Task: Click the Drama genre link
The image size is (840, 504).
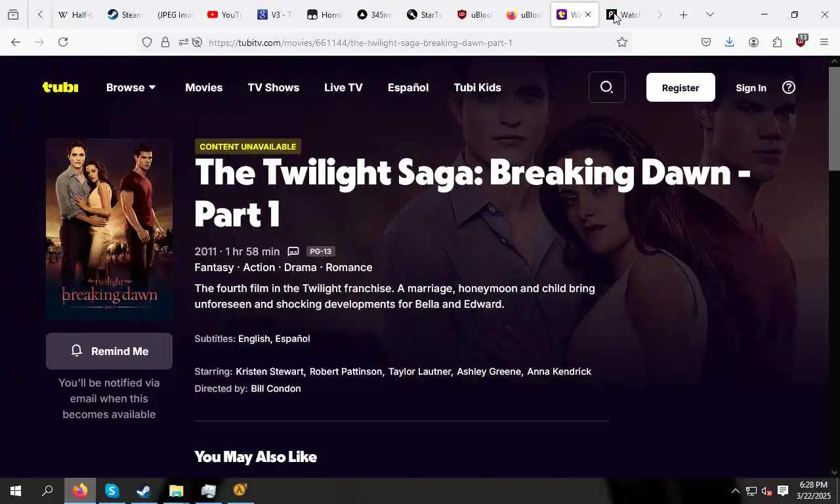Action: click(301, 267)
